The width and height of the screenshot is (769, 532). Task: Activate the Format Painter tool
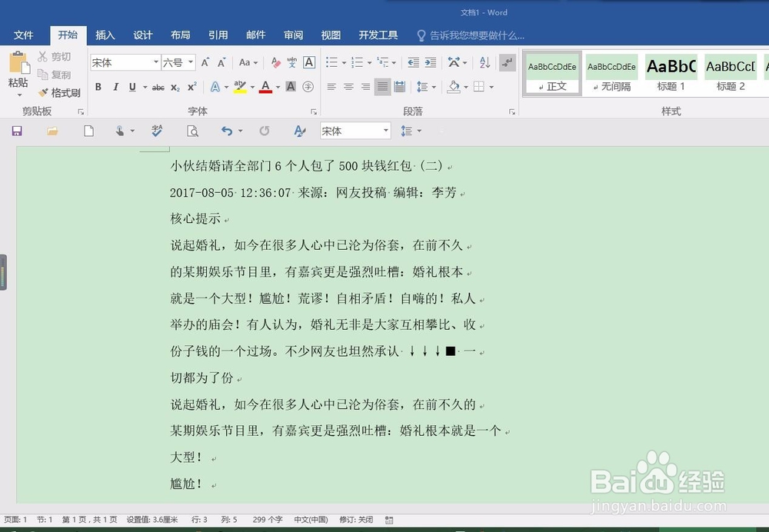[x=62, y=92]
